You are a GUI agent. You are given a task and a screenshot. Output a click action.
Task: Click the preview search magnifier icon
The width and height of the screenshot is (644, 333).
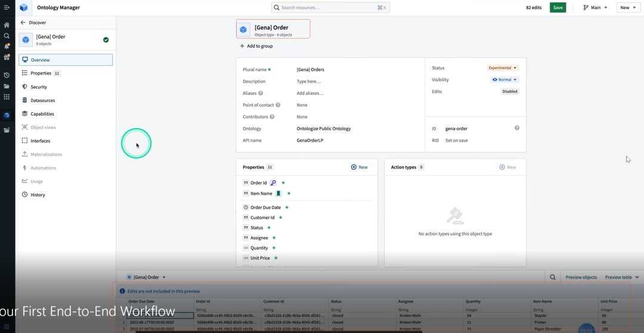click(553, 277)
